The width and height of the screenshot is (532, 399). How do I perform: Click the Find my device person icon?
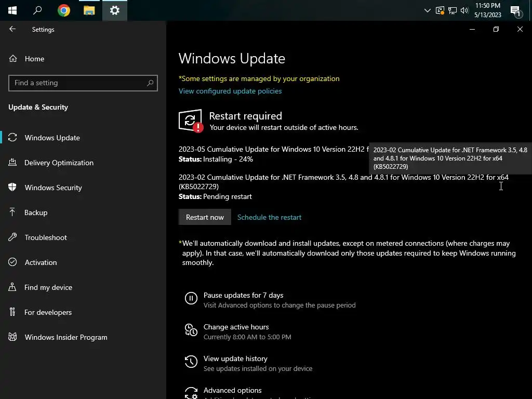(12, 287)
